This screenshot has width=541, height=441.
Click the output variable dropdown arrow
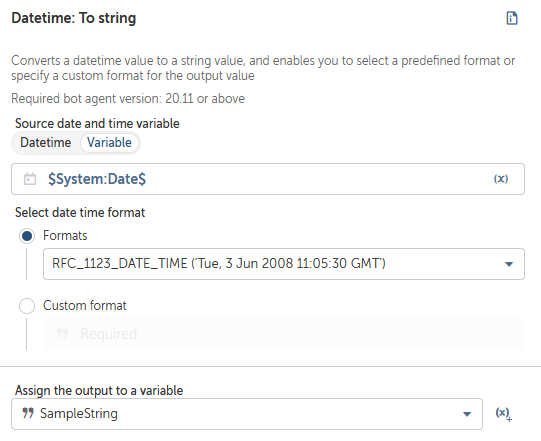click(467, 414)
